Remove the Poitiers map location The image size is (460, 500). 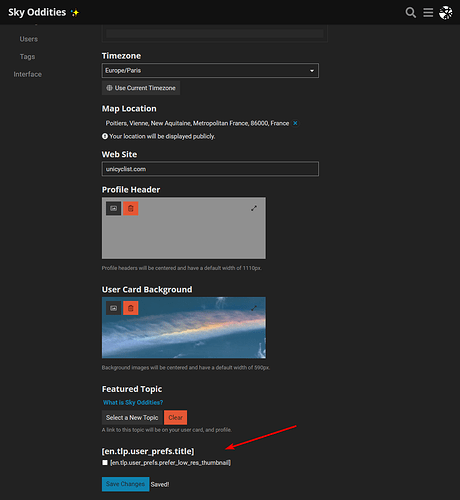click(x=295, y=123)
